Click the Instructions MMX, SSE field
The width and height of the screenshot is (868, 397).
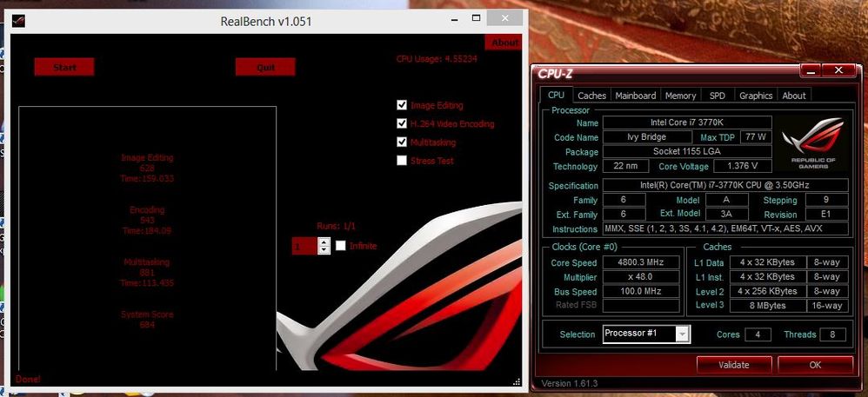[725, 229]
